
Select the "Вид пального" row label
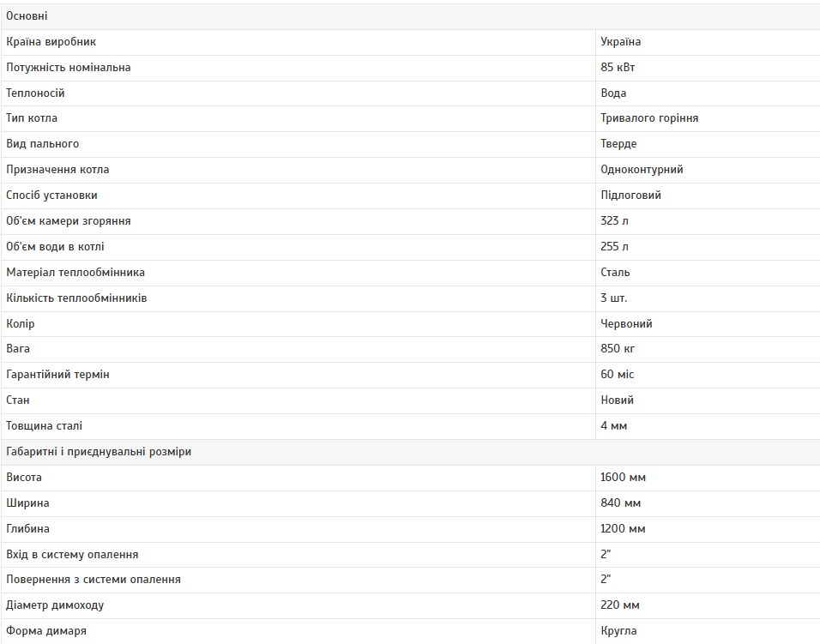[x=42, y=144]
